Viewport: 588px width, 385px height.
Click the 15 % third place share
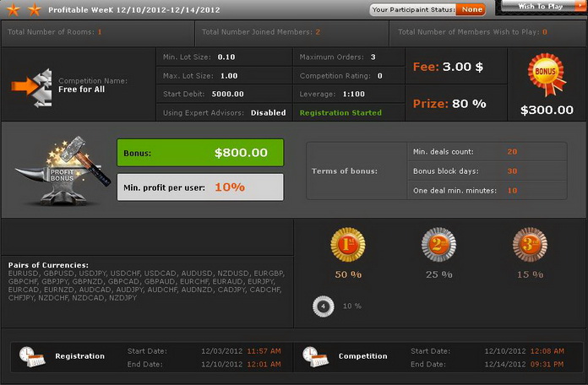click(531, 274)
